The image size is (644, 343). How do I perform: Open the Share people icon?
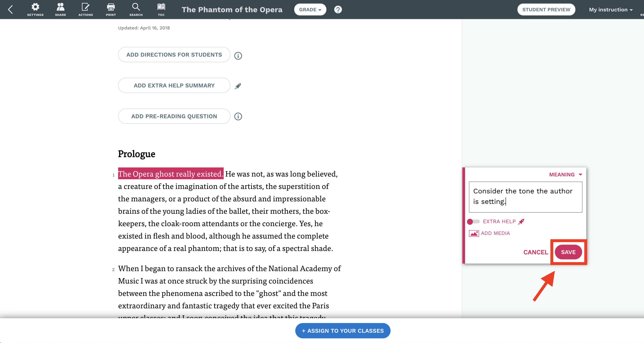tap(60, 9)
